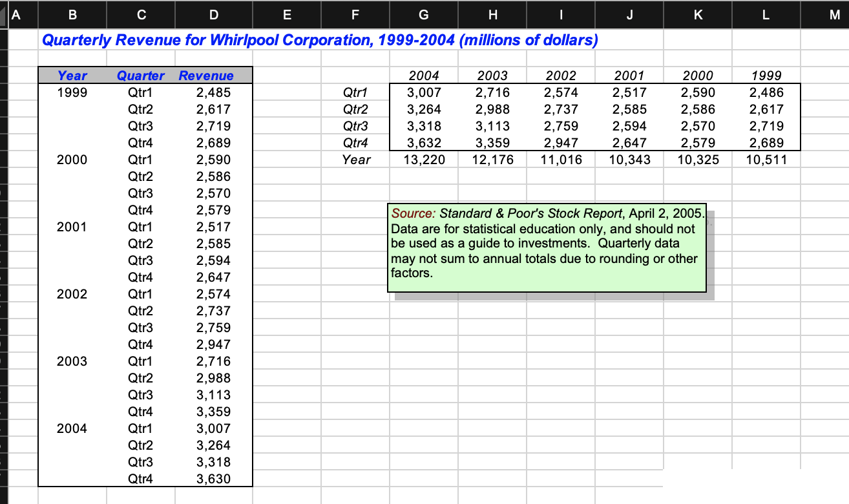Viewport: 849px width, 504px height.
Task: Select the year 2001 cell in column B
Action: [72, 227]
